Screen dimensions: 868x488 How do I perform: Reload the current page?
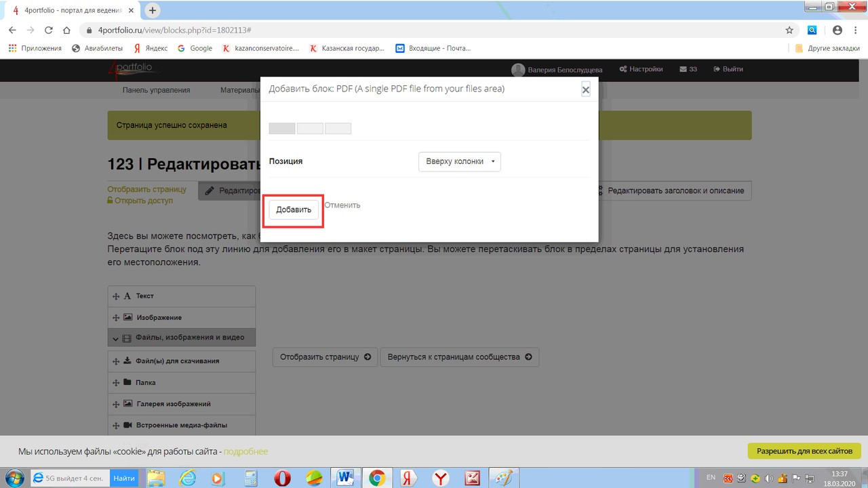point(48,30)
